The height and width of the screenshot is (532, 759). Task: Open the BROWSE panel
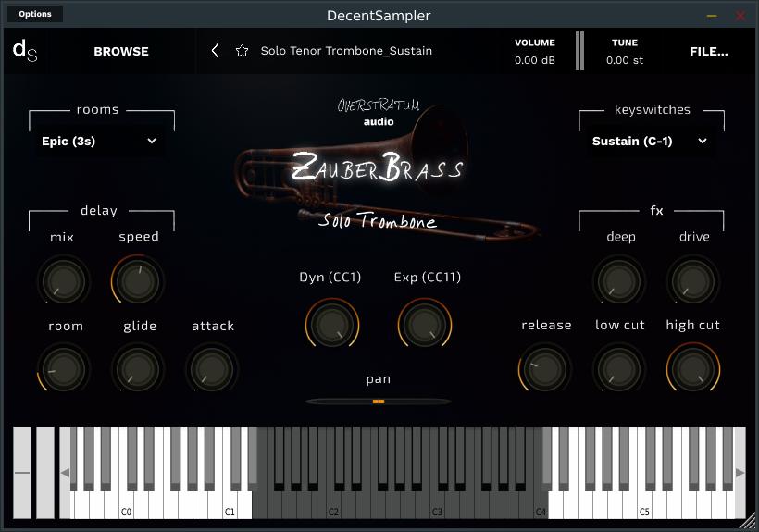(121, 51)
